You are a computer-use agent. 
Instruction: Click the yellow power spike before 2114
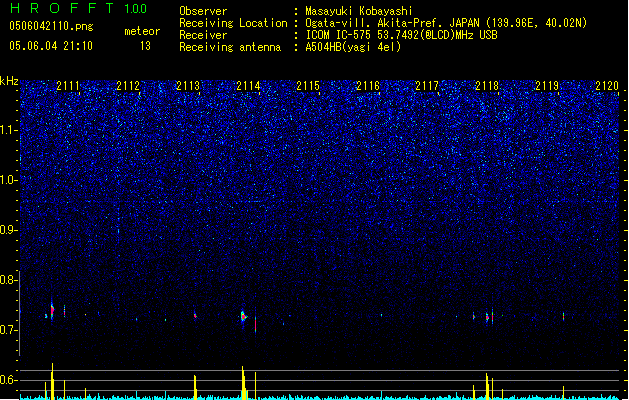(x=243, y=382)
